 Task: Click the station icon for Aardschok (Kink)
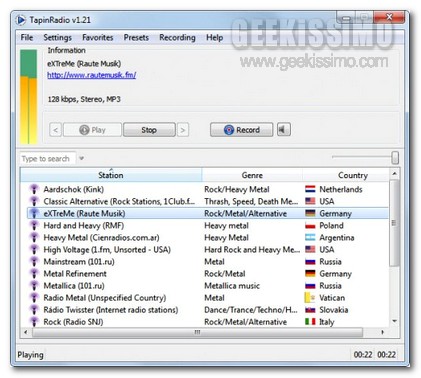point(34,189)
